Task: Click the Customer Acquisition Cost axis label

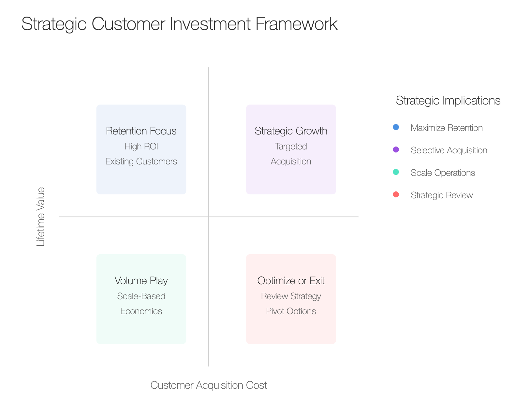Action: pos(209,385)
